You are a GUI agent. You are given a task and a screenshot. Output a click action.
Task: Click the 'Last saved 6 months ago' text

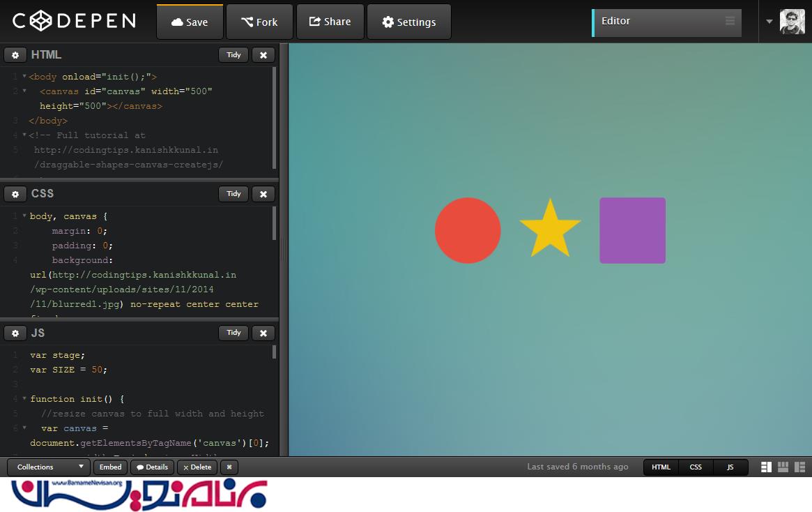click(577, 467)
